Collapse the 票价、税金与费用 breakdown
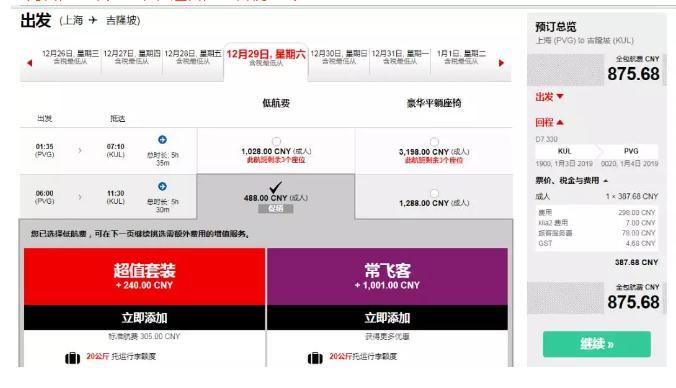This screenshot has height=388, width=676. coord(572,181)
